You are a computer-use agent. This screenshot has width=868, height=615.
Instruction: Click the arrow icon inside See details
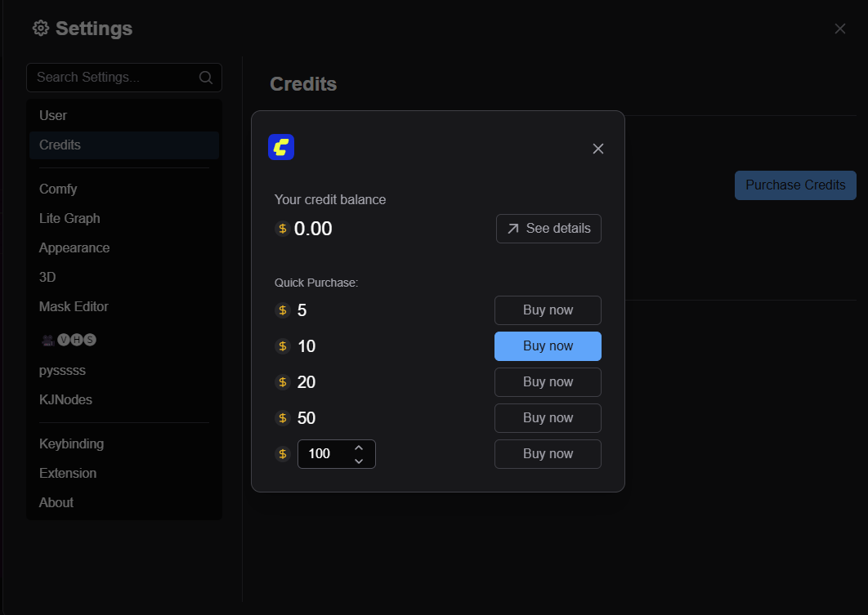pyautogui.click(x=514, y=229)
